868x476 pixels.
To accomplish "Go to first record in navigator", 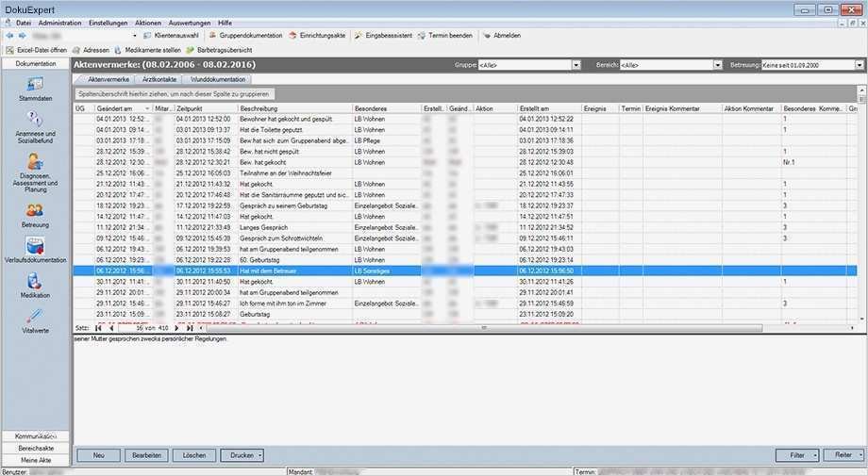I will click(98, 328).
